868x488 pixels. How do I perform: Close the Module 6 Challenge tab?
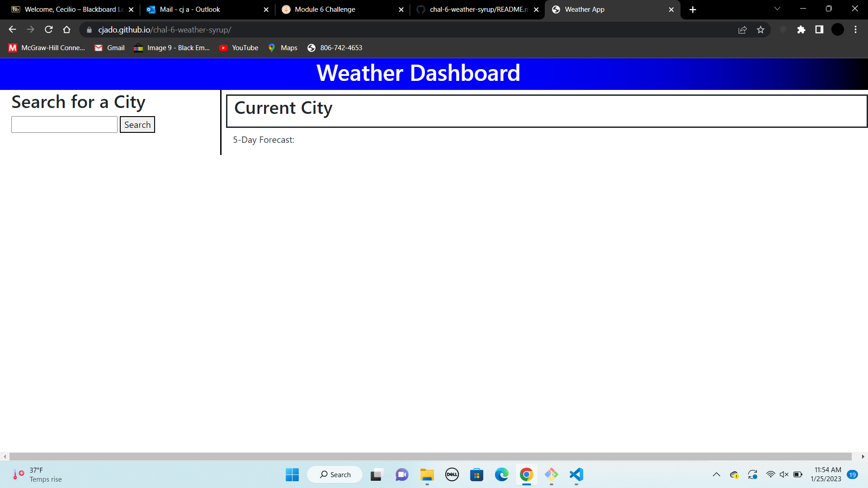[x=401, y=9]
